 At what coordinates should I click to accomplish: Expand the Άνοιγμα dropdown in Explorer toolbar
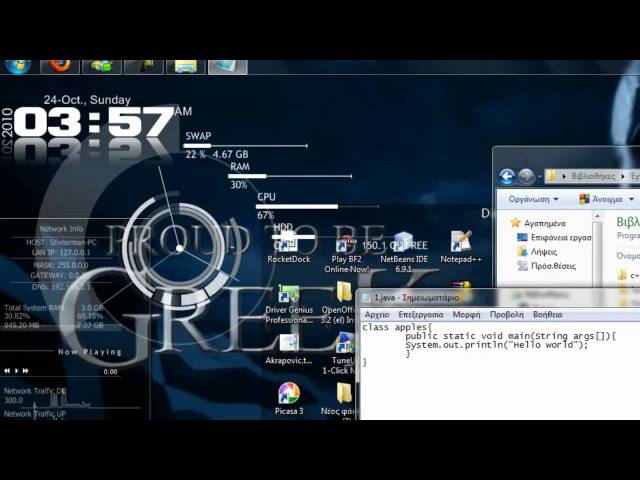pyautogui.click(x=606, y=199)
